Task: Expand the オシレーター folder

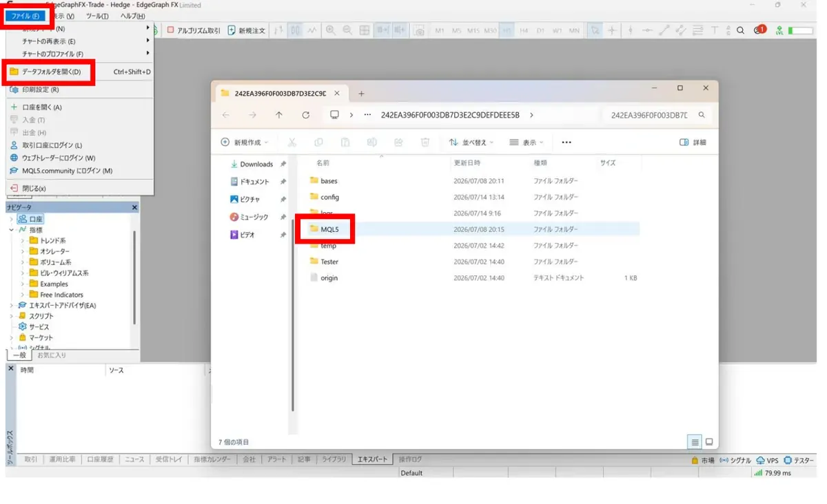Action: coord(23,251)
